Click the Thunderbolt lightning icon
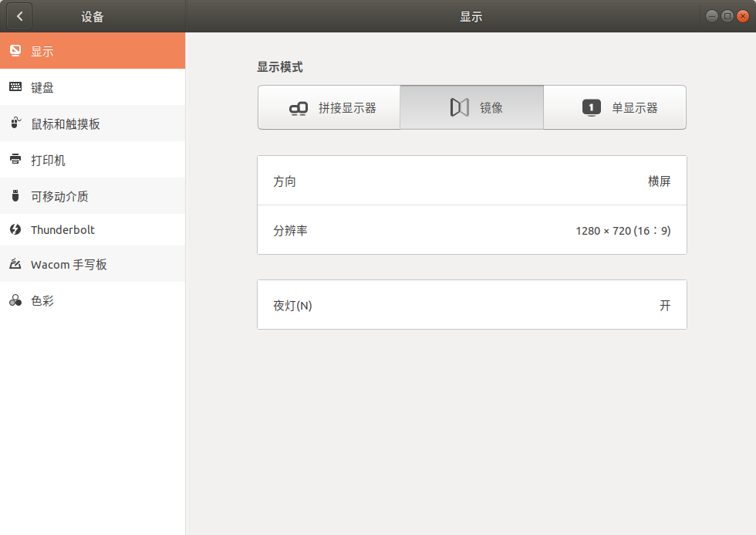 pos(15,229)
